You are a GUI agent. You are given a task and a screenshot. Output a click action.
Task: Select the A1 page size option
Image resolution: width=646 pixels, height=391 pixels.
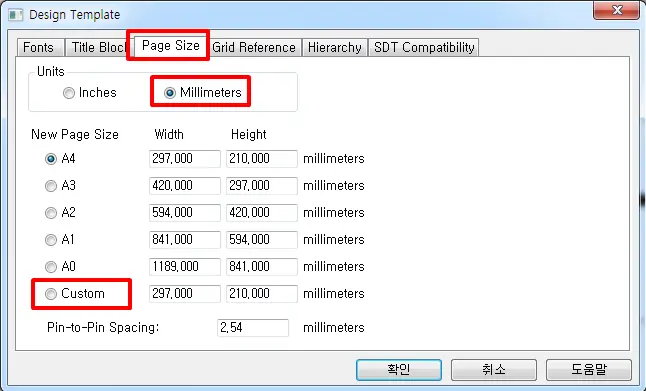coord(60,240)
